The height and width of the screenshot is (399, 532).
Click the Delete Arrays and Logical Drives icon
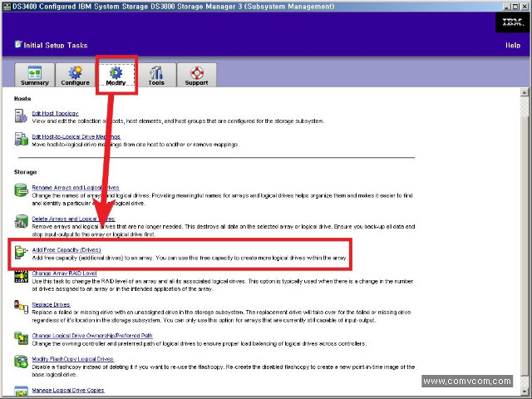point(21,221)
